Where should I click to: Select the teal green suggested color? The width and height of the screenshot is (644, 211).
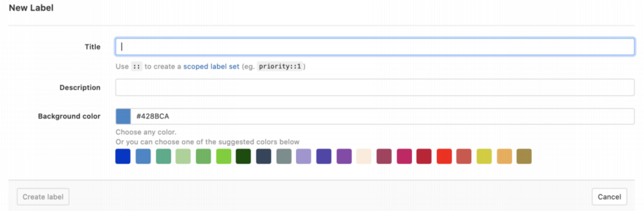coord(163,156)
